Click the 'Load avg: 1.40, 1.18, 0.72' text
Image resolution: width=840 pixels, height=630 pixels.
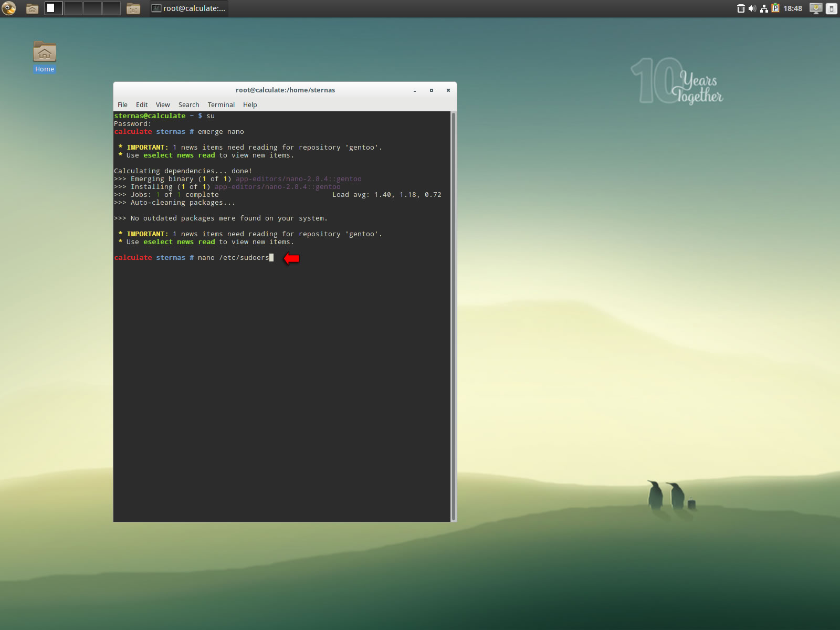pos(386,195)
